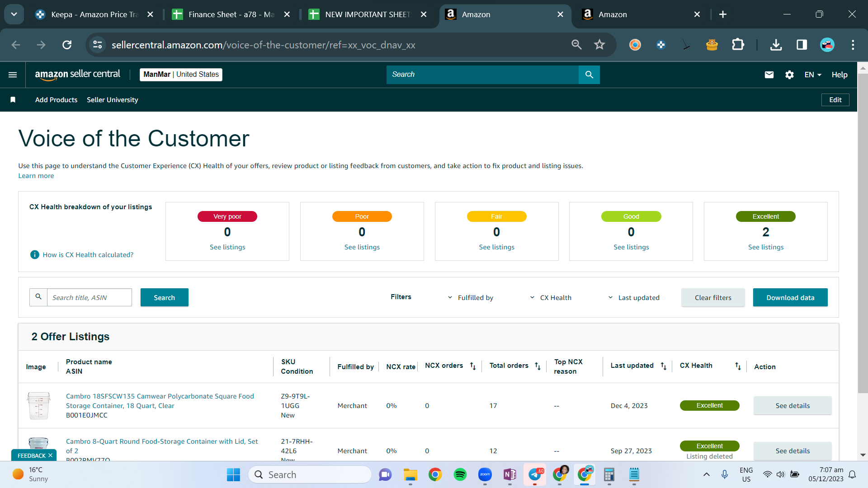Screen dimensions: 868x488
Task: Click the browser zoom magnifier in address bar
Action: coord(576,45)
